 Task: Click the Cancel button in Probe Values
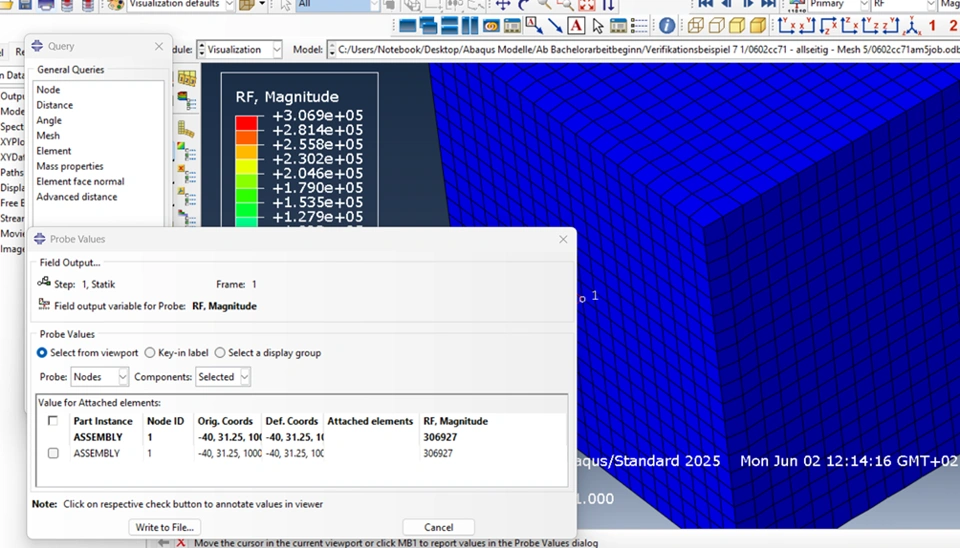click(x=438, y=527)
